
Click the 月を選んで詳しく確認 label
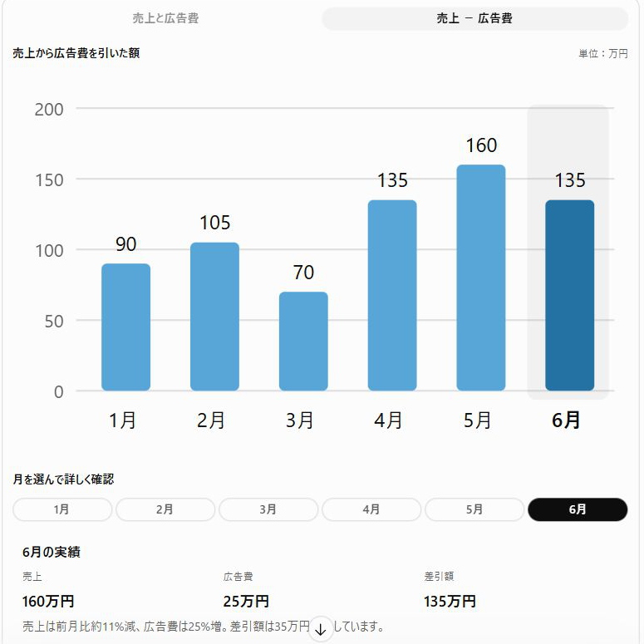[x=63, y=479]
